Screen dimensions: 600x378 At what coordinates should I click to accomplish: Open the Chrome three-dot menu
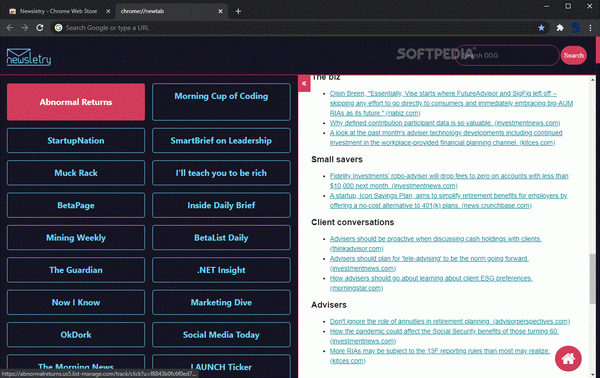click(590, 28)
